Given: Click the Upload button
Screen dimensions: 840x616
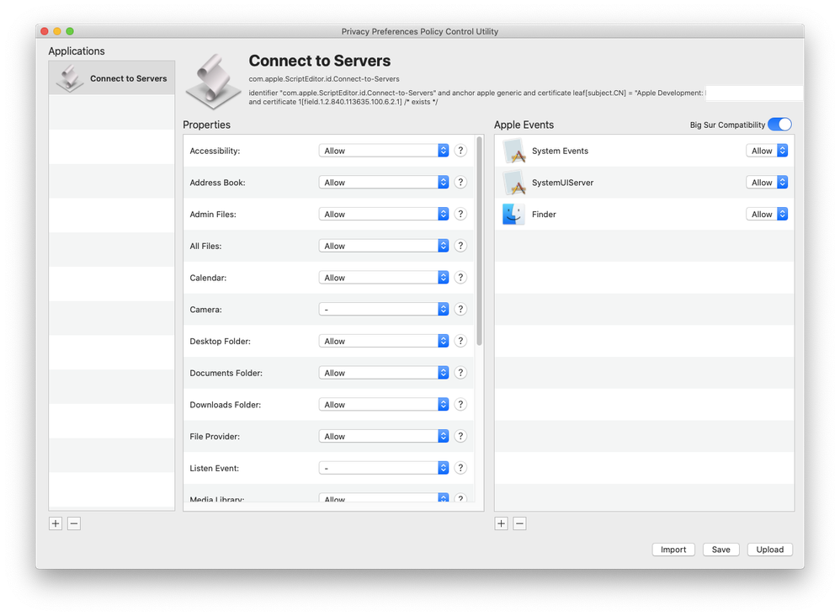Looking at the screenshot, I should (x=770, y=549).
